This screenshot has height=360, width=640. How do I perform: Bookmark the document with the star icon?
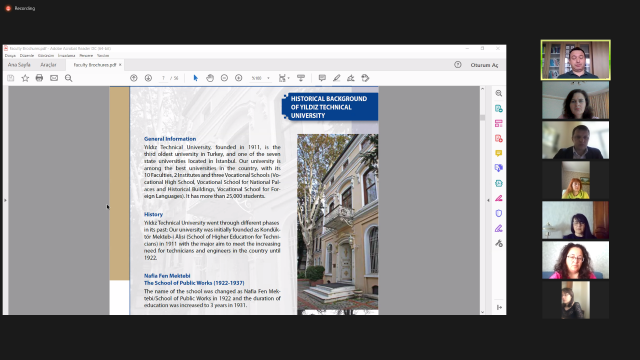[x=25, y=78]
